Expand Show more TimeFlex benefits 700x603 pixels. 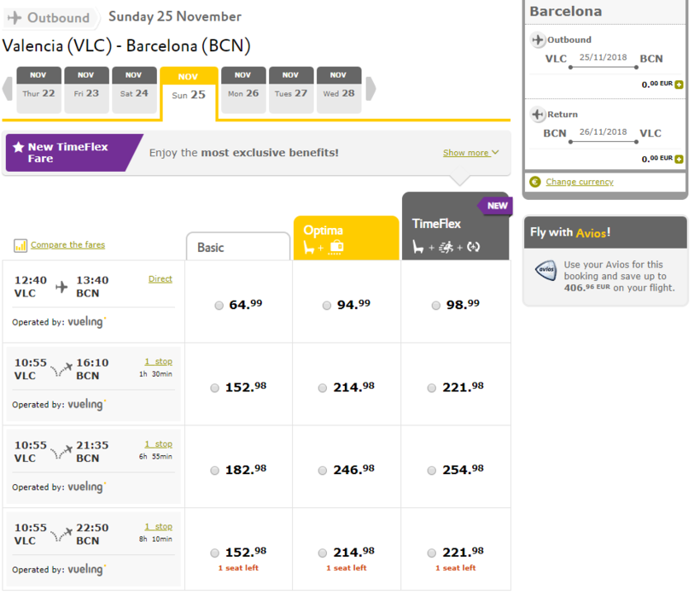[x=470, y=153]
